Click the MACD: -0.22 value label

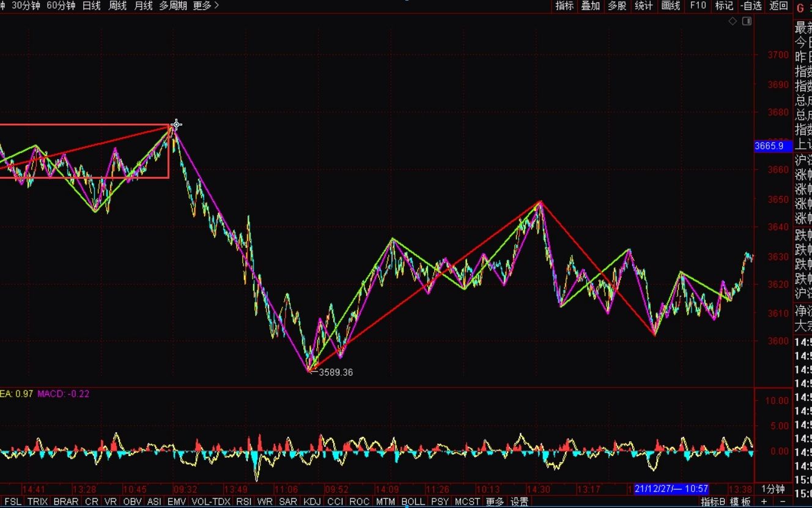click(64, 394)
